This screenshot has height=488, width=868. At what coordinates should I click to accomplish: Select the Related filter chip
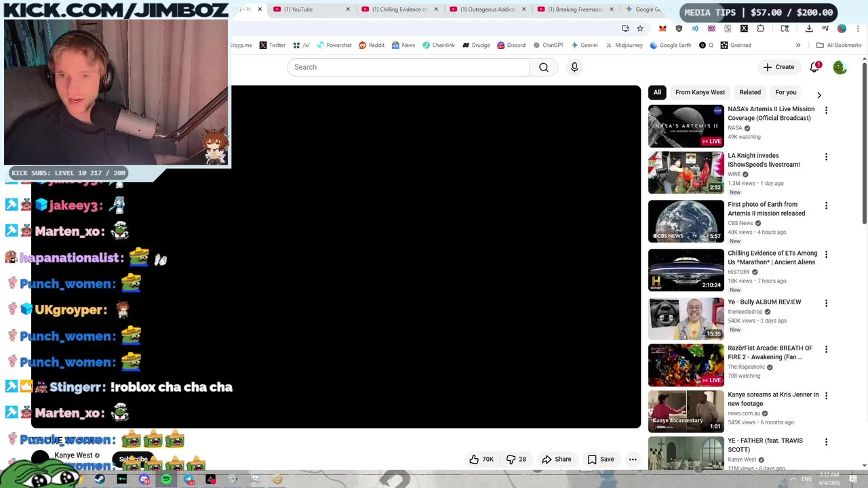[750, 92]
